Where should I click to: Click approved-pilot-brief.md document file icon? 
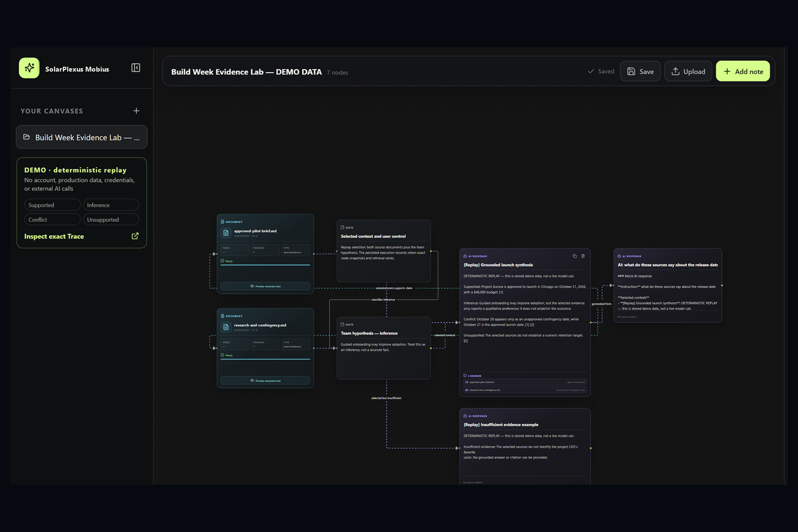[225, 233]
